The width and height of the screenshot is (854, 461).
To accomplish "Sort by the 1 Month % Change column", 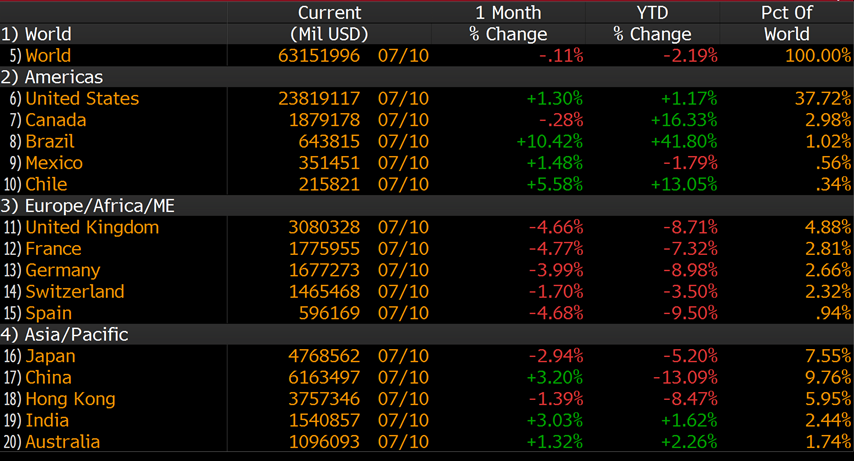I will click(x=507, y=23).
